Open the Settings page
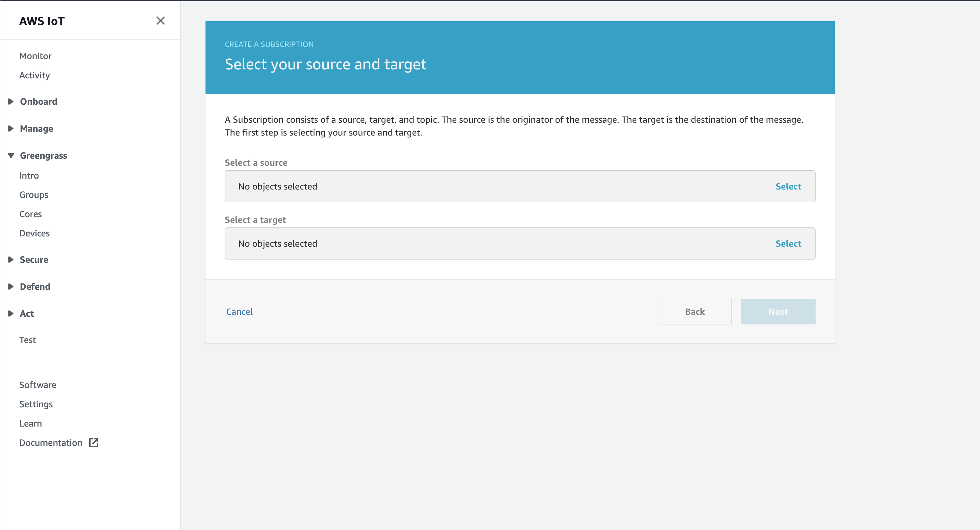Screen dimensions: 980x530 click(x=36, y=404)
